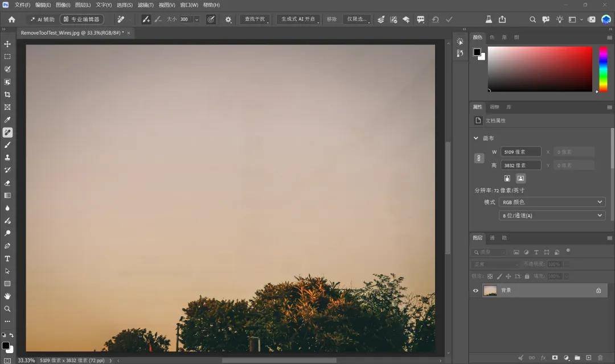The image size is (615, 364).
Task: Open the 8 位/通道 bit depth dropdown
Action: click(552, 216)
